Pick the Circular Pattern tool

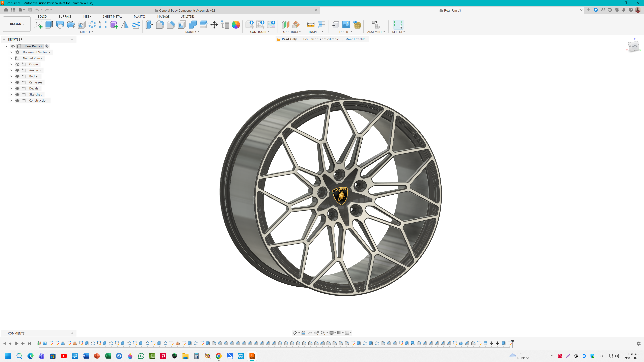coord(92,24)
